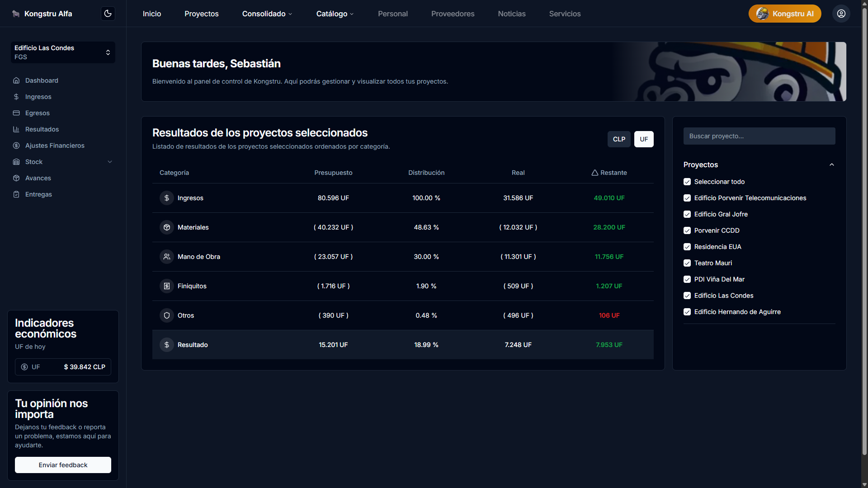Click the Ingresos row dollar icon in table

167,198
